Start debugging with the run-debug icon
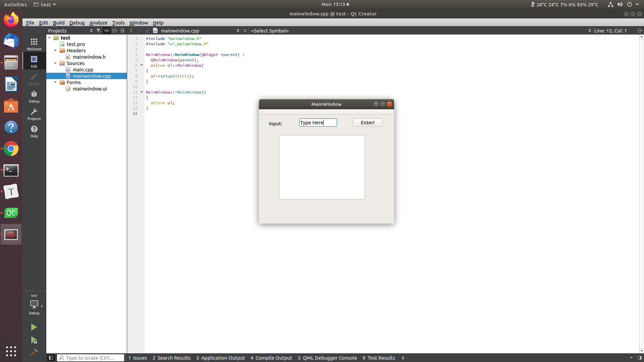This screenshot has width=644, height=362. click(x=34, y=340)
